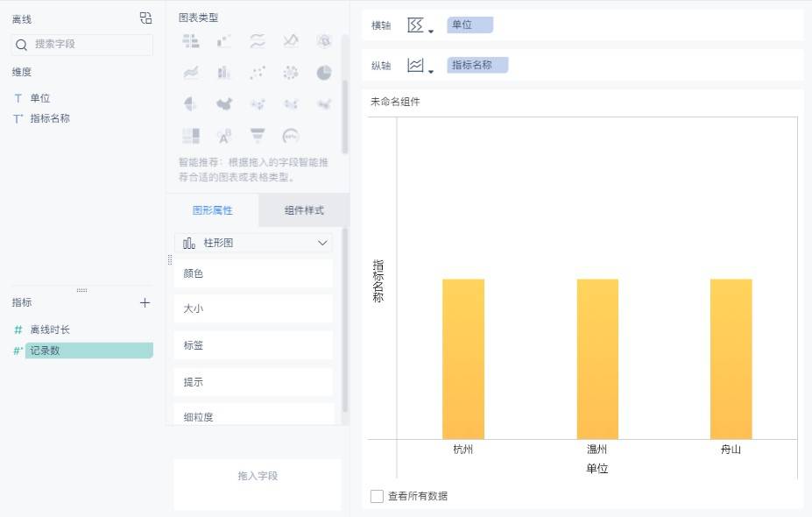The image size is (812, 517).
Task: Select the bubble chart type icon
Action: click(291, 72)
